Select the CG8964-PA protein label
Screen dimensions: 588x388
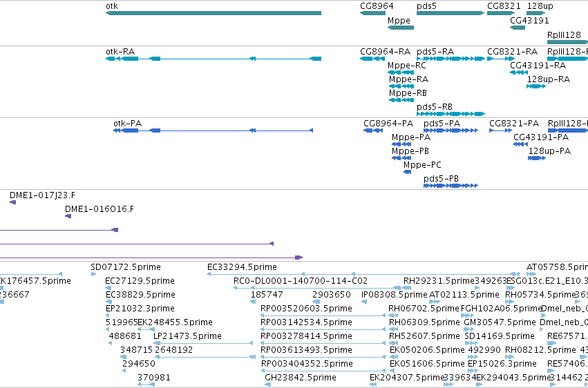click(388, 124)
